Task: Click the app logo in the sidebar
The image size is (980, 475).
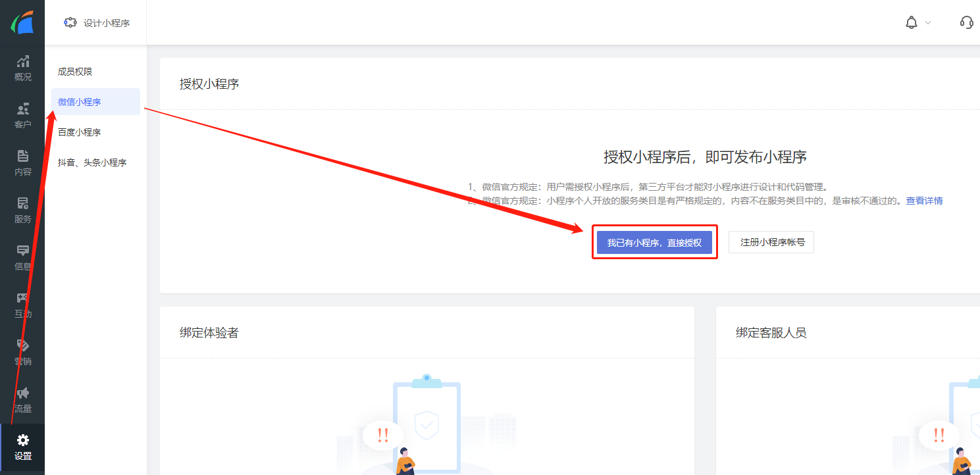Action: [x=22, y=22]
